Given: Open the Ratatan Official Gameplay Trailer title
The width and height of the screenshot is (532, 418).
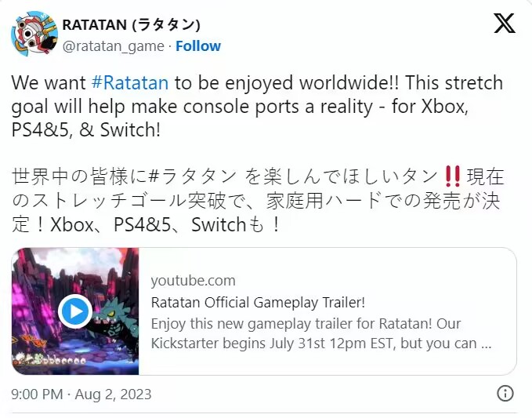Looking at the screenshot, I should [x=258, y=302].
